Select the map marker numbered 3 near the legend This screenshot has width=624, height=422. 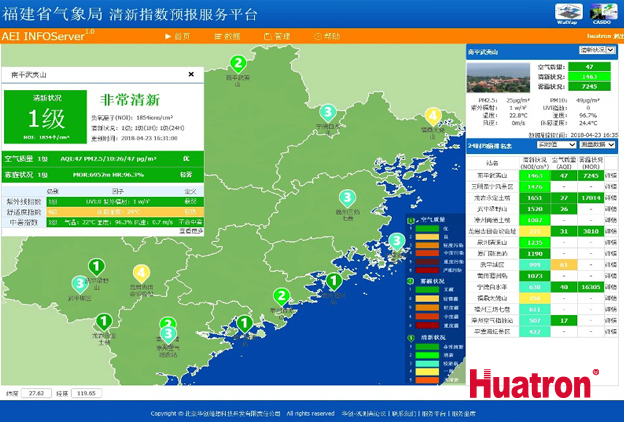click(x=396, y=241)
